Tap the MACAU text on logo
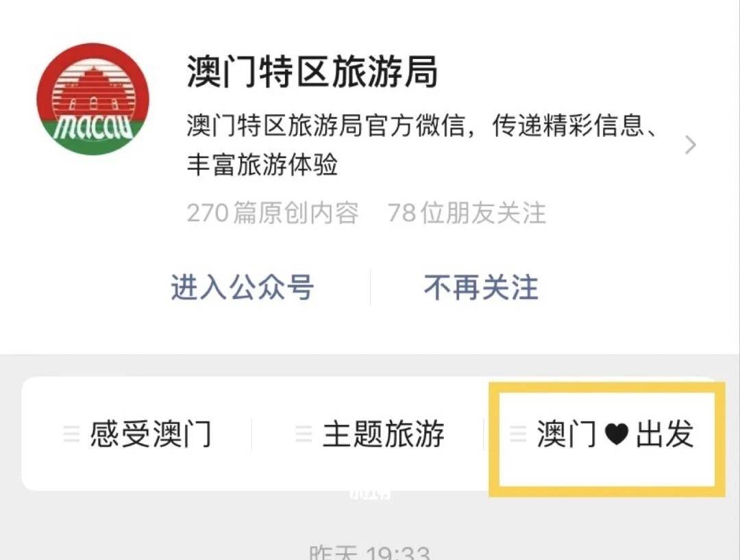 point(92,128)
